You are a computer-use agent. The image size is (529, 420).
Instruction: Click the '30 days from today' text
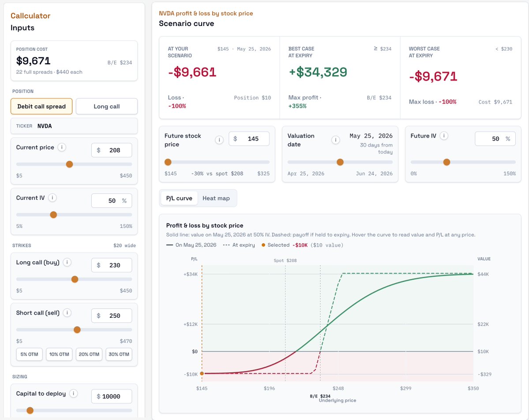(376, 149)
